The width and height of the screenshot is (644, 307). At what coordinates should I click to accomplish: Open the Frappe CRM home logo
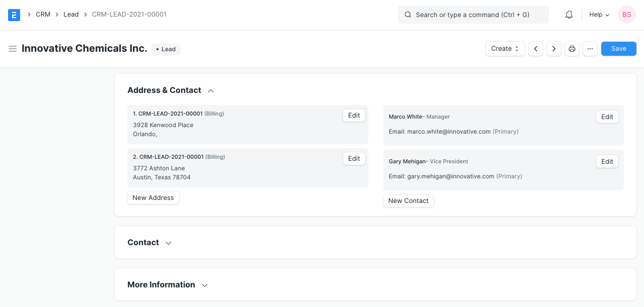(14, 15)
